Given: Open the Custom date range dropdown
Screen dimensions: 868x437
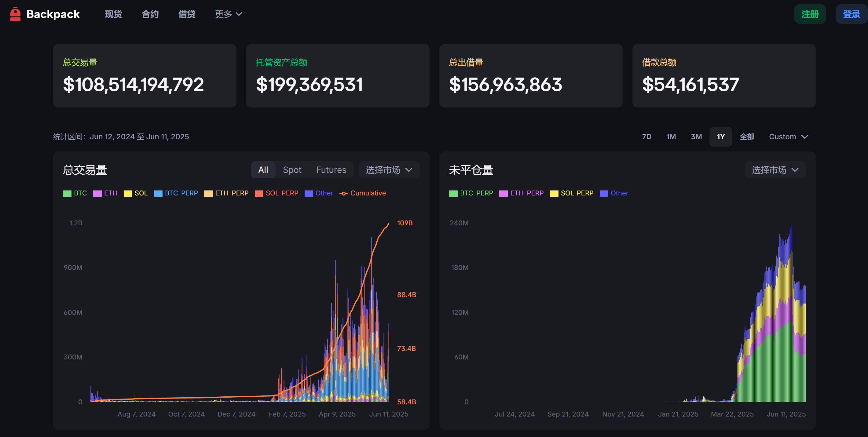Looking at the screenshot, I should [788, 137].
